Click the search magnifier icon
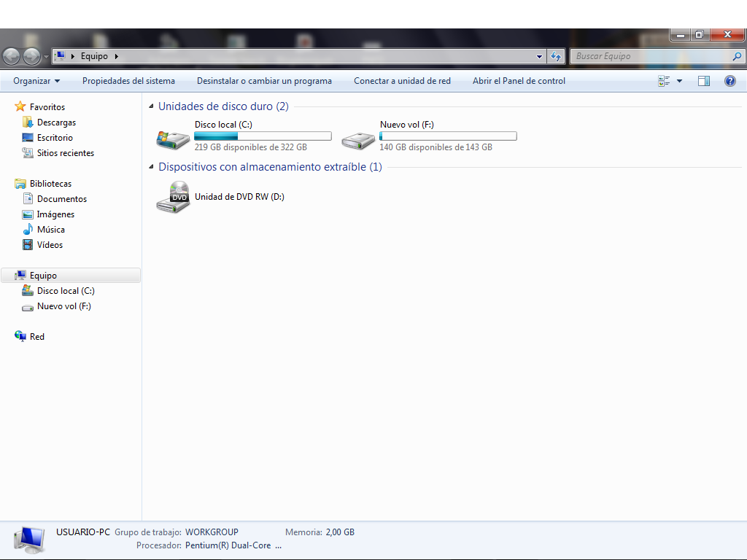 [x=737, y=56]
